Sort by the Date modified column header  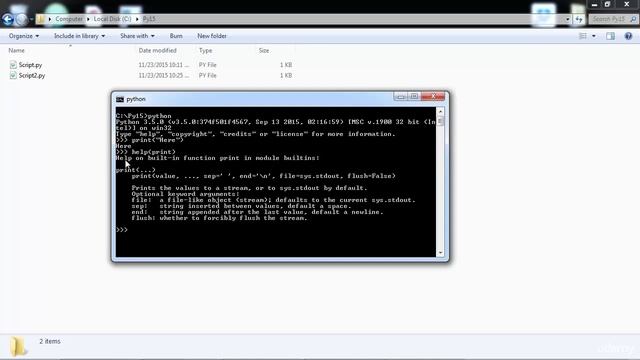pyautogui.click(x=158, y=50)
